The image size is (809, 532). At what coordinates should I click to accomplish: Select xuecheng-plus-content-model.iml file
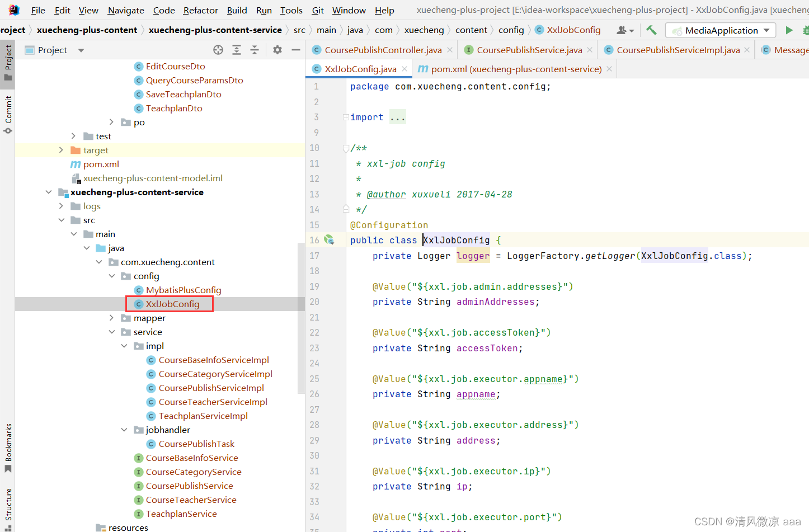tap(153, 178)
